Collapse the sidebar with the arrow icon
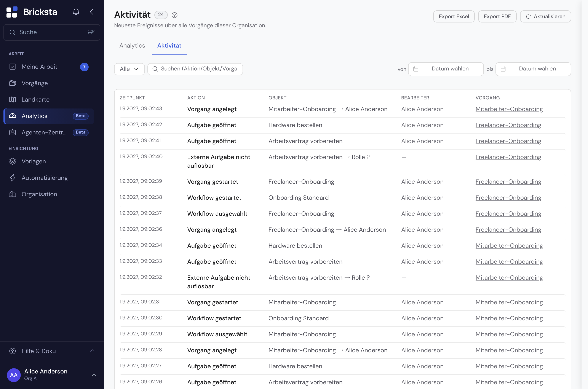Screen dimensions: 588x389 click(x=91, y=12)
